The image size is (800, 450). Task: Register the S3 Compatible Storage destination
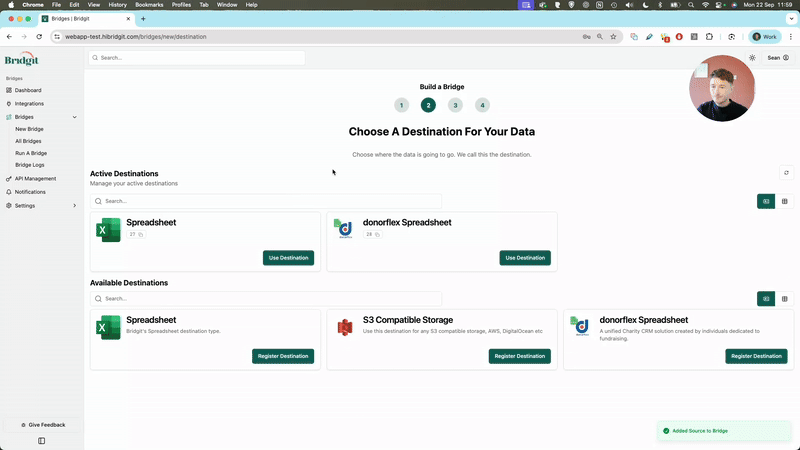coord(519,356)
